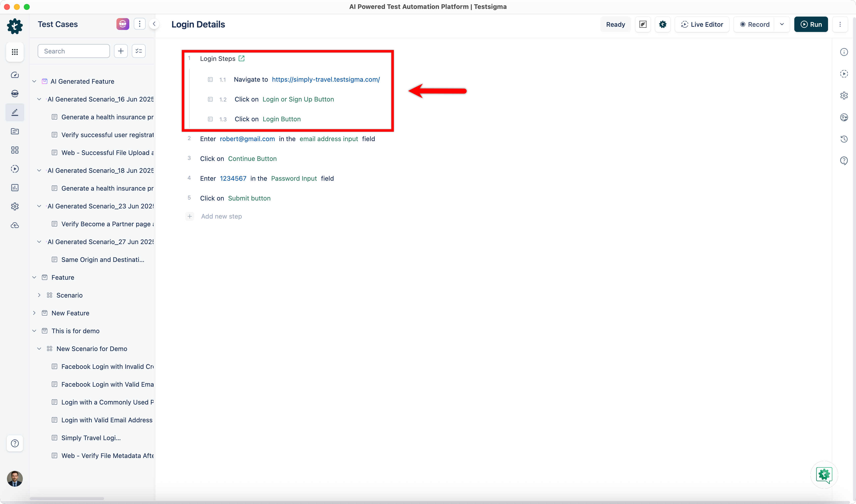This screenshot has height=504, width=856.
Task: Collapse the test cases side panel
Action: 154,24
